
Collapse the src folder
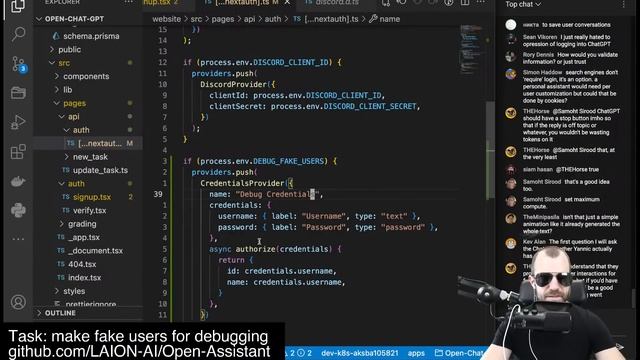point(52,63)
